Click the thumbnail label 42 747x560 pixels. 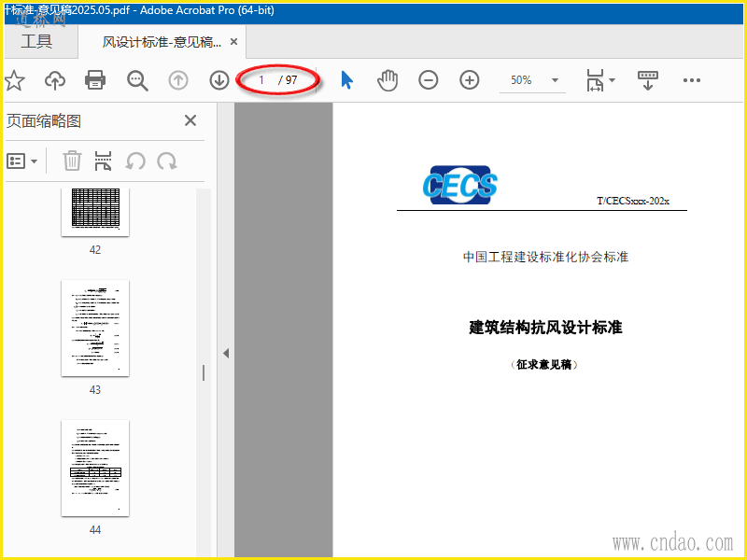tap(95, 250)
